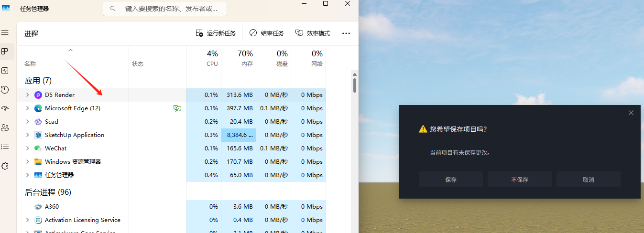Viewport: 644px width, 233px height.
Task: Click the Task Manager title bar icon
Action: [x=6, y=8]
